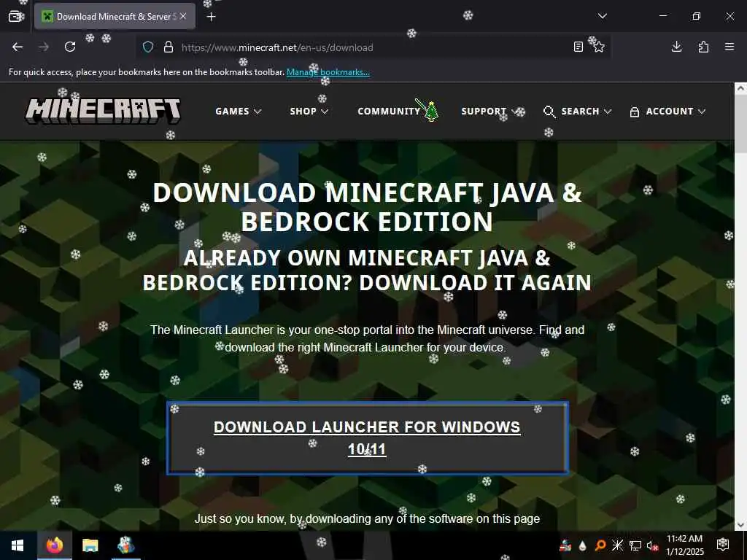Expand the Shop menu
747x560 pixels.
pyautogui.click(x=309, y=112)
